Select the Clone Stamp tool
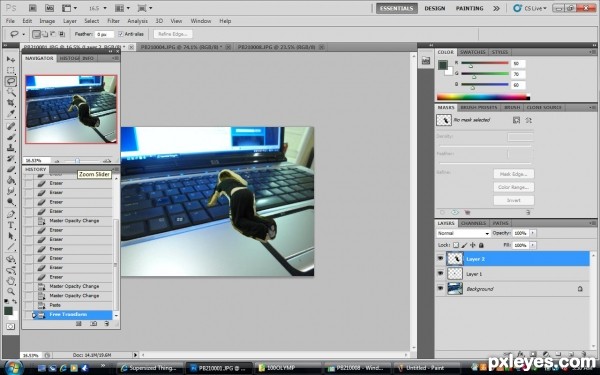 tap(11, 148)
